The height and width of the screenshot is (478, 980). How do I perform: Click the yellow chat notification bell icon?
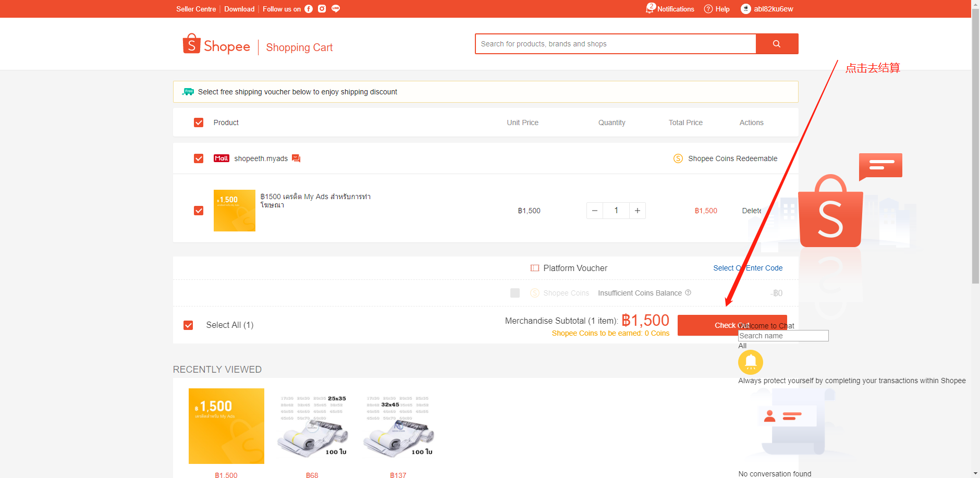[751, 362]
